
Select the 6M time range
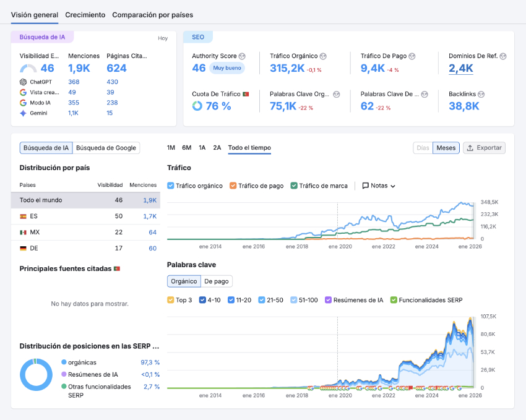[186, 148]
